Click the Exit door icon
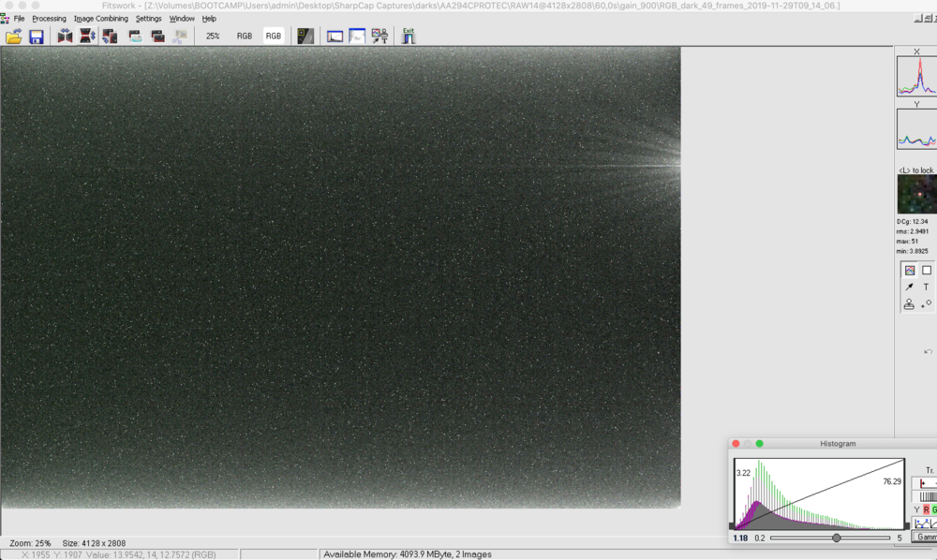The width and height of the screenshot is (937, 560). pos(409,36)
